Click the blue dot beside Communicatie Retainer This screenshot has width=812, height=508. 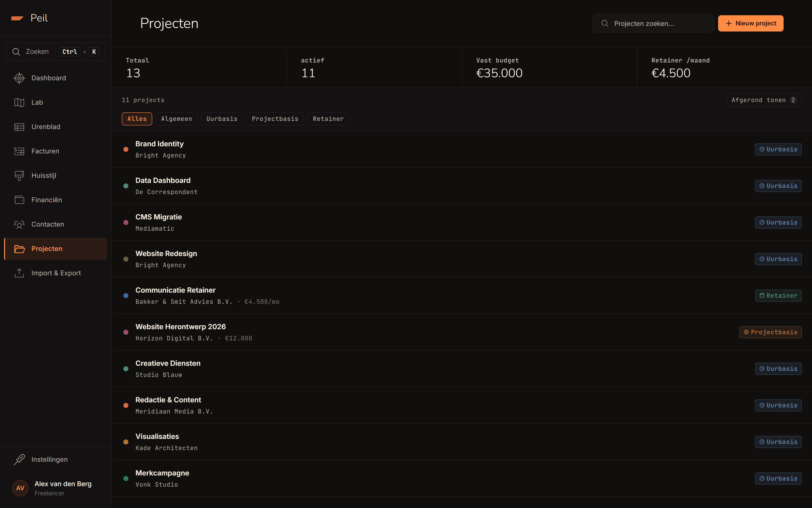[126, 296]
